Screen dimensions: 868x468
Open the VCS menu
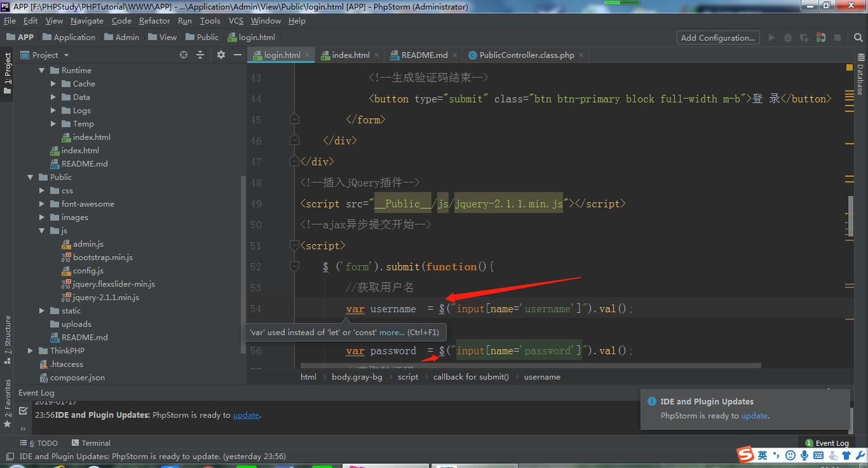[236, 21]
